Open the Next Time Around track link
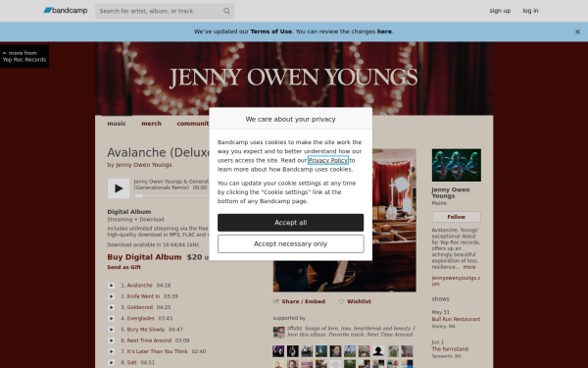The height and width of the screenshot is (368, 588). click(149, 341)
